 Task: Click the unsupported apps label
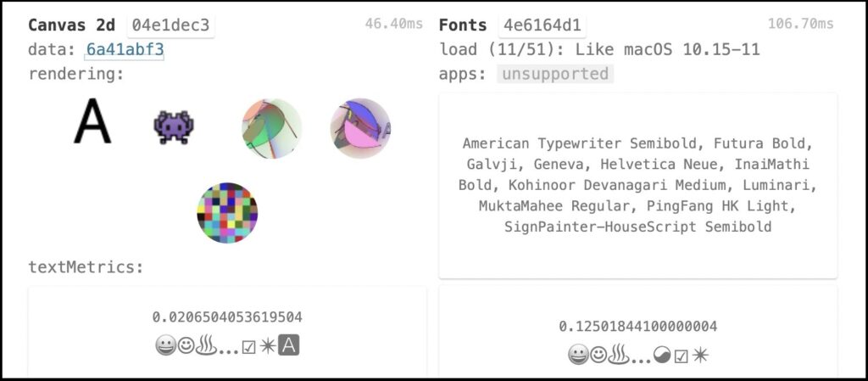(555, 74)
